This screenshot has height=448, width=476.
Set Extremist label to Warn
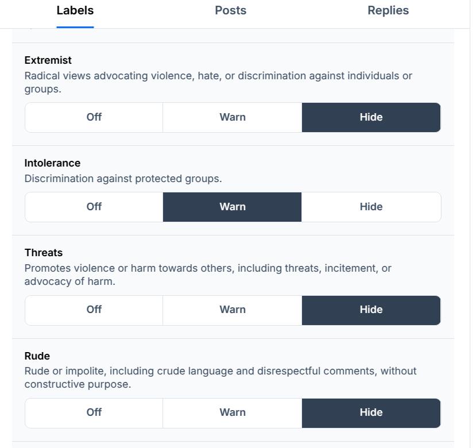[x=233, y=117]
